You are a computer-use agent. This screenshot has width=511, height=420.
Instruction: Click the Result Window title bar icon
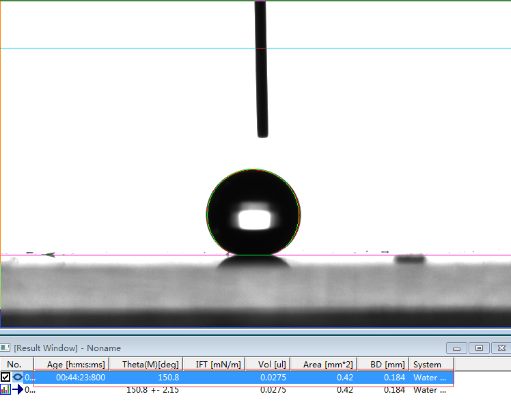click(x=6, y=348)
